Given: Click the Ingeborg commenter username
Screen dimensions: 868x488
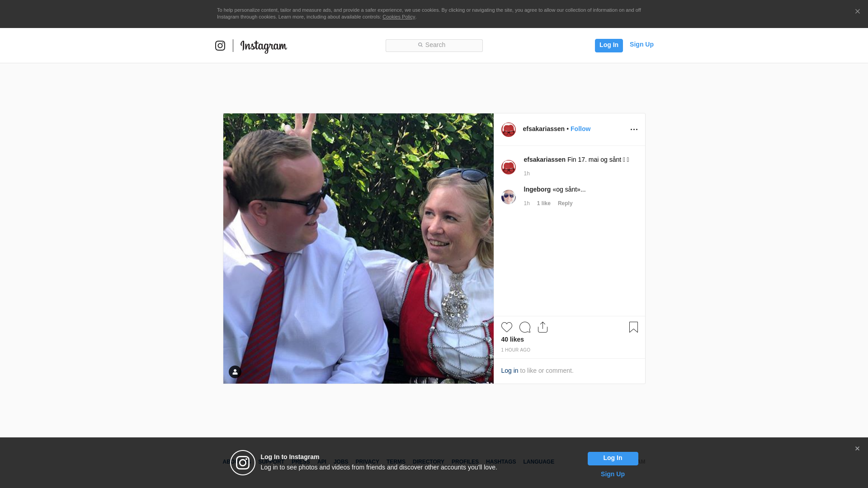Looking at the screenshot, I should coord(537,189).
